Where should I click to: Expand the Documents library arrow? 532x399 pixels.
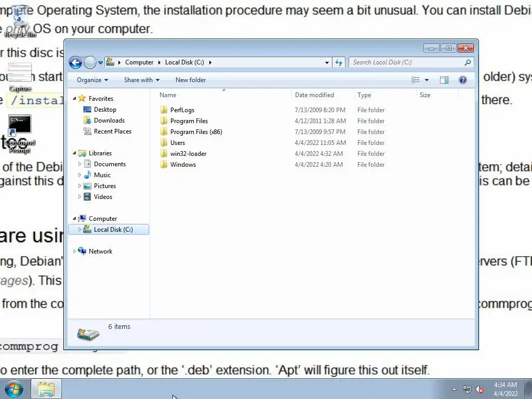pos(79,164)
